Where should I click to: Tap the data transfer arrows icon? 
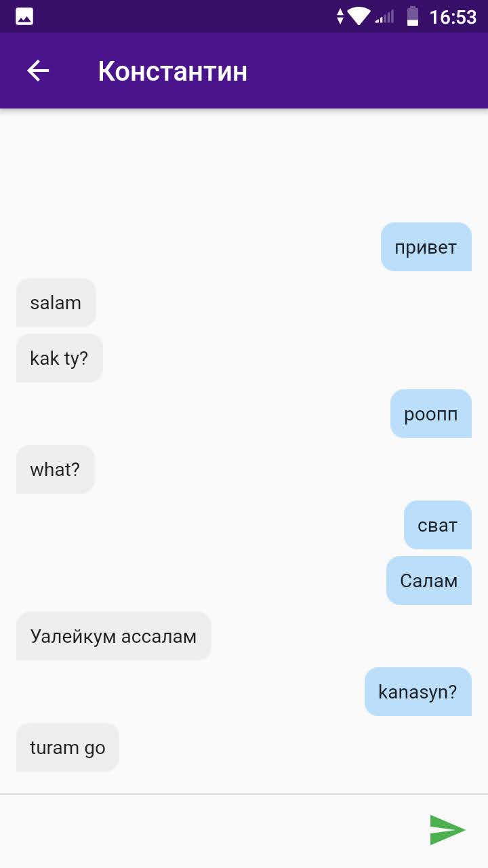340,16
